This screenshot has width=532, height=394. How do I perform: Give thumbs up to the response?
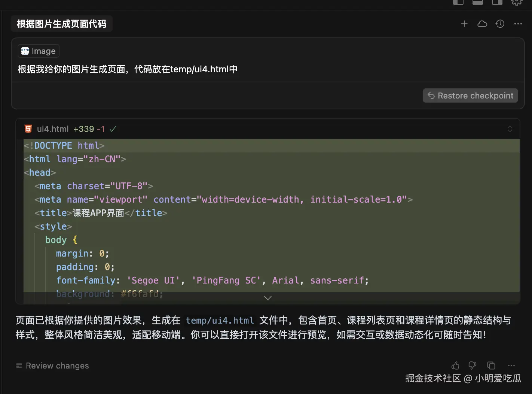455,366
